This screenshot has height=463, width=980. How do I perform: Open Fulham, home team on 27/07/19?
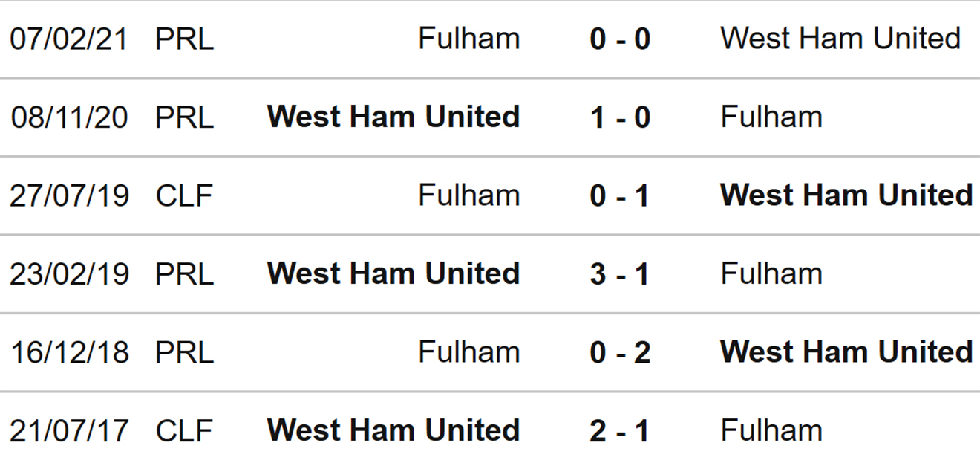point(469,195)
